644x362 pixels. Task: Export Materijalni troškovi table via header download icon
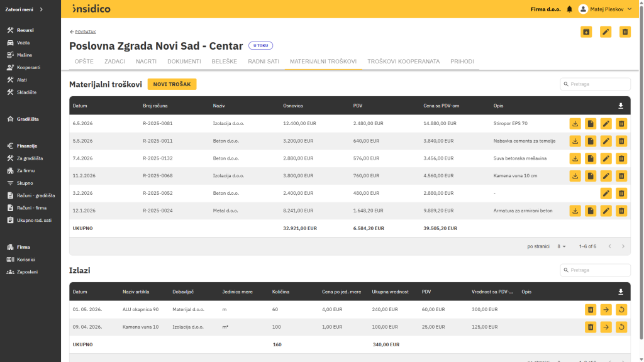point(621,106)
